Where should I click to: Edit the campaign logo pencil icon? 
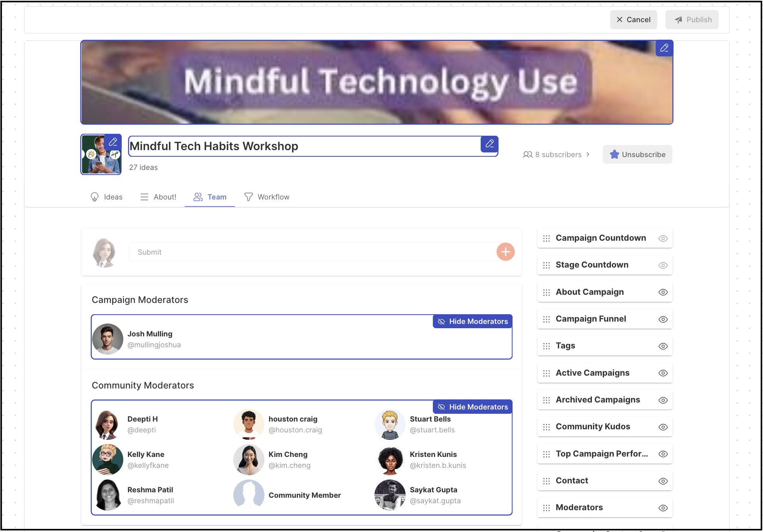click(113, 142)
